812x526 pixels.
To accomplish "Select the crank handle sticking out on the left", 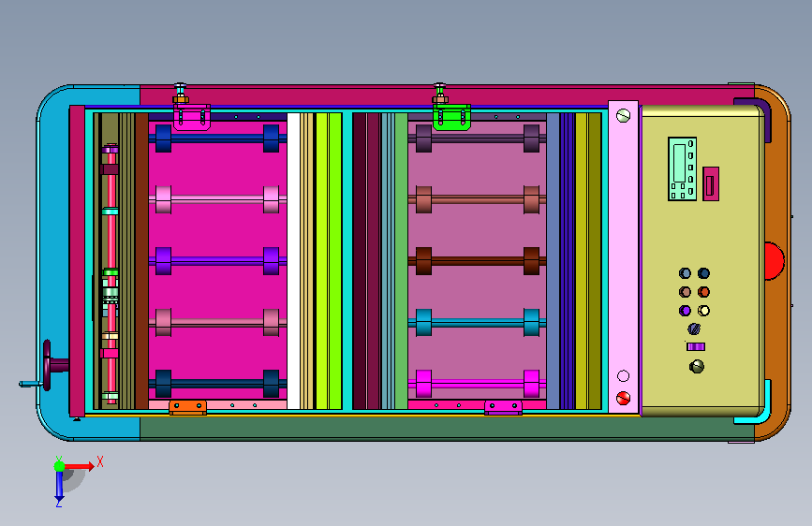I will point(31,384).
